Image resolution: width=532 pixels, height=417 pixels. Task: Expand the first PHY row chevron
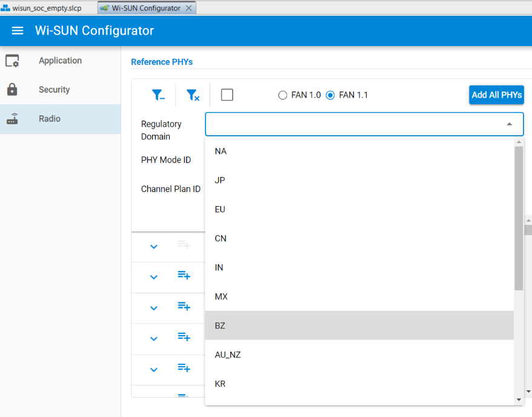(x=154, y=247)
